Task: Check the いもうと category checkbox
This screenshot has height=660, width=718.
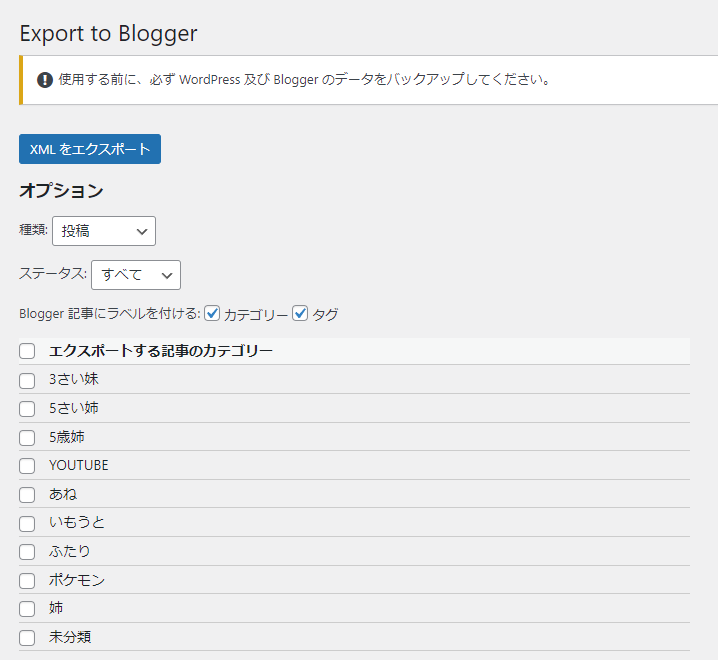Action: pyautogui.click(x=27, y=523)
